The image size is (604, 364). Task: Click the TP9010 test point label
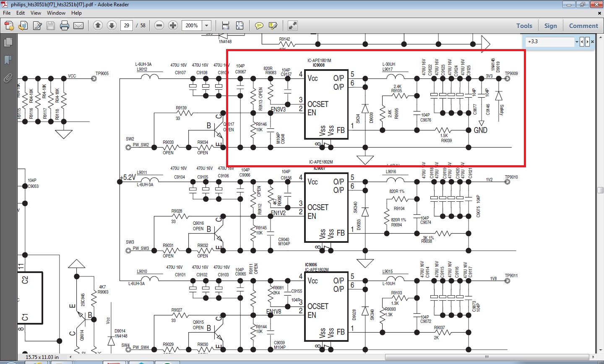(511, 177)
